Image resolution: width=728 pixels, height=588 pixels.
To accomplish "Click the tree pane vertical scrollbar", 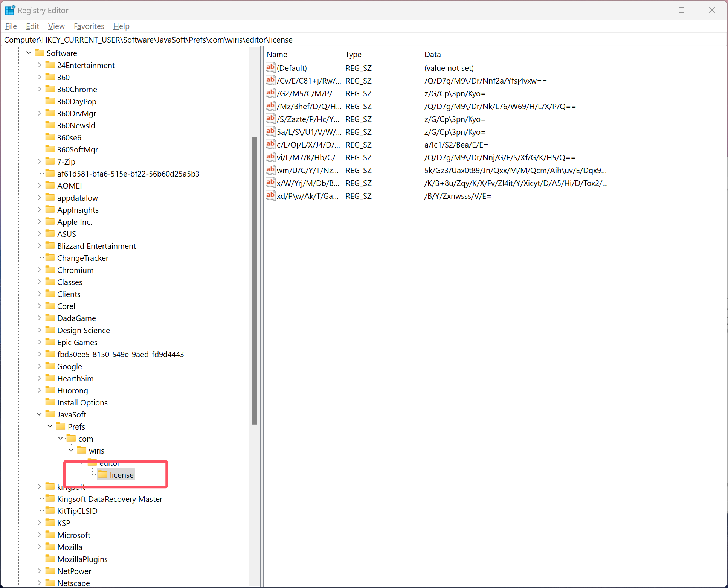I will click(x=254, y=280).
